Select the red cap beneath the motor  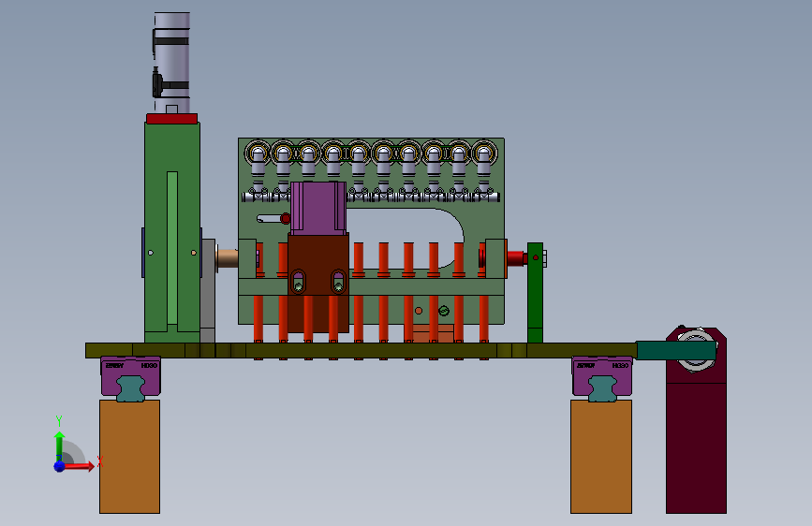point(172,119)
